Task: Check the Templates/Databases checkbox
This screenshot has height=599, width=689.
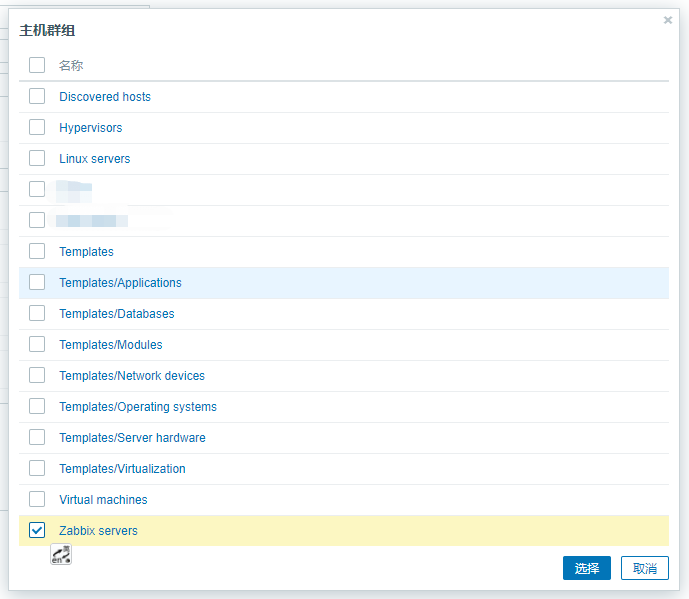Action: click(37, 313)
